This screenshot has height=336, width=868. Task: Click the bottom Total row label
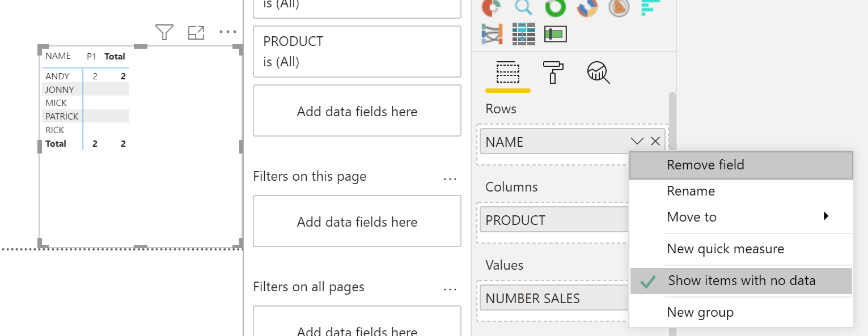56,143
